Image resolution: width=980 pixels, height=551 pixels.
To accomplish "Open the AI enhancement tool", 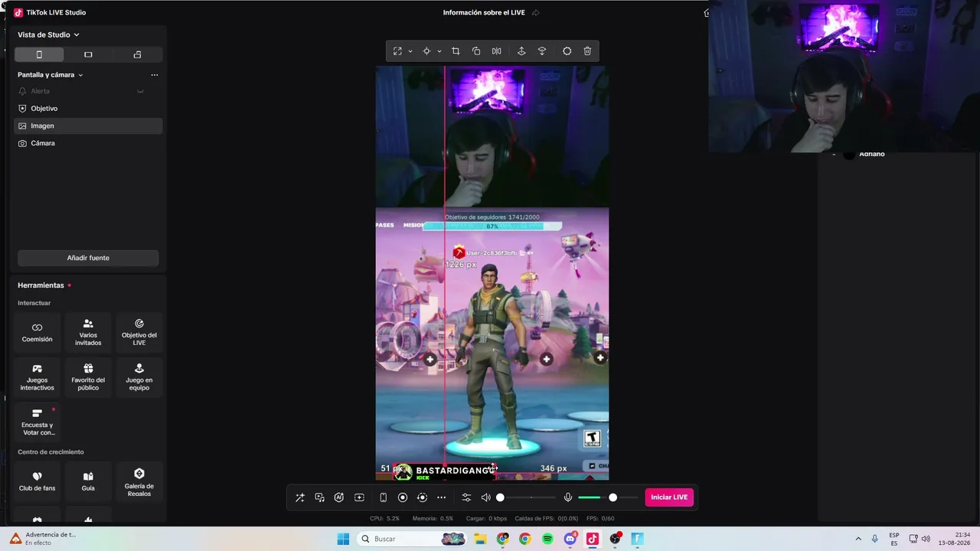I will (x=339, y=497).
